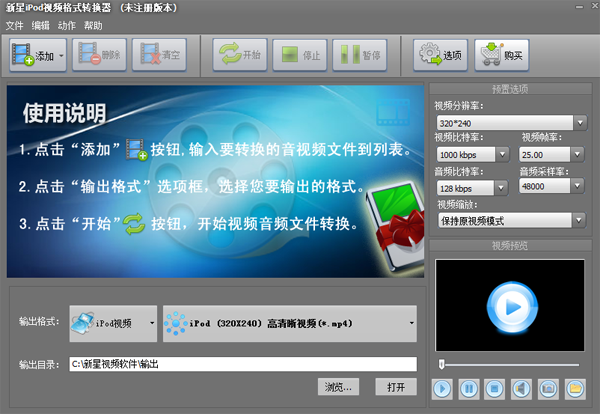Open the 文件 menu

[15, 26]
